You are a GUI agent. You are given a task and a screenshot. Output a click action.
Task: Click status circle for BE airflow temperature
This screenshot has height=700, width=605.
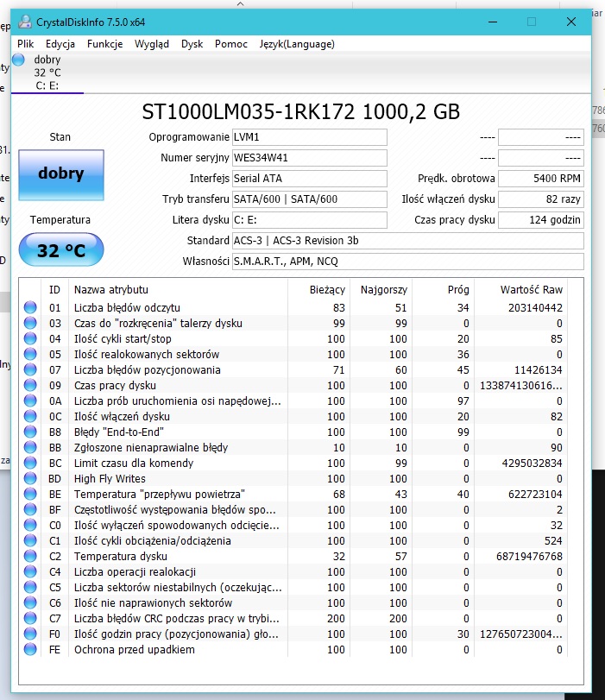coord(30,495)
